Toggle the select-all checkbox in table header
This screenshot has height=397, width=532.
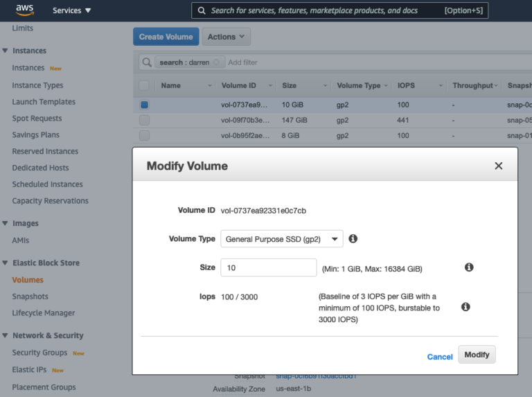coord(144,85)
